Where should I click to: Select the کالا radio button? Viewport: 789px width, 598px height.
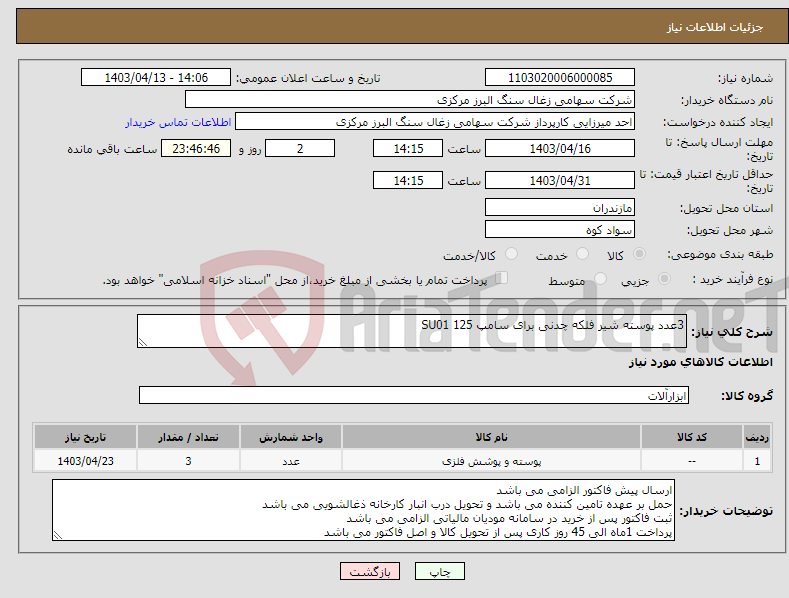click(639, 254)
